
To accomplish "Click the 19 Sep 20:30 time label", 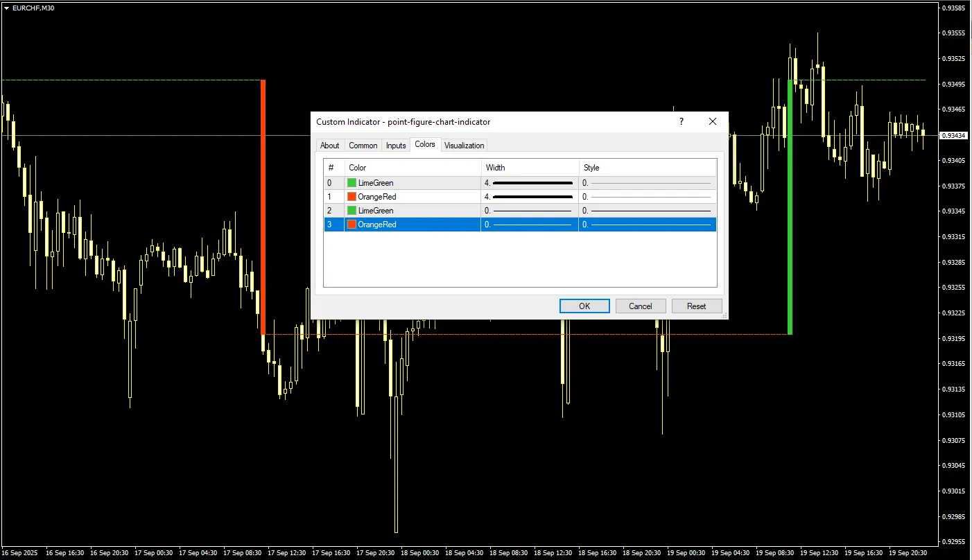I will coord(908,553).
